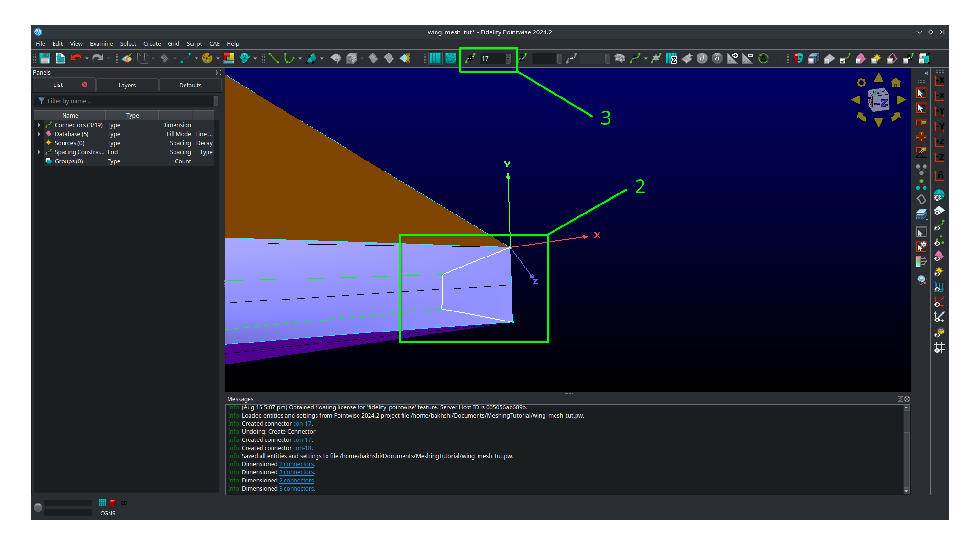The height and width of the screenshot is (557, 980).
Task: Click the +X view orientation icon
Action: (939, 80)
